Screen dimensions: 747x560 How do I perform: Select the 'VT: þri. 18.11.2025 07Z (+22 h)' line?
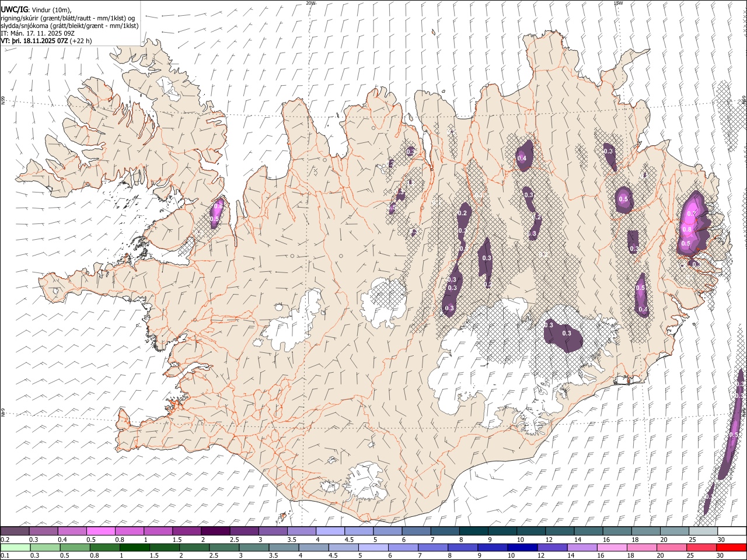click(47, 41)
